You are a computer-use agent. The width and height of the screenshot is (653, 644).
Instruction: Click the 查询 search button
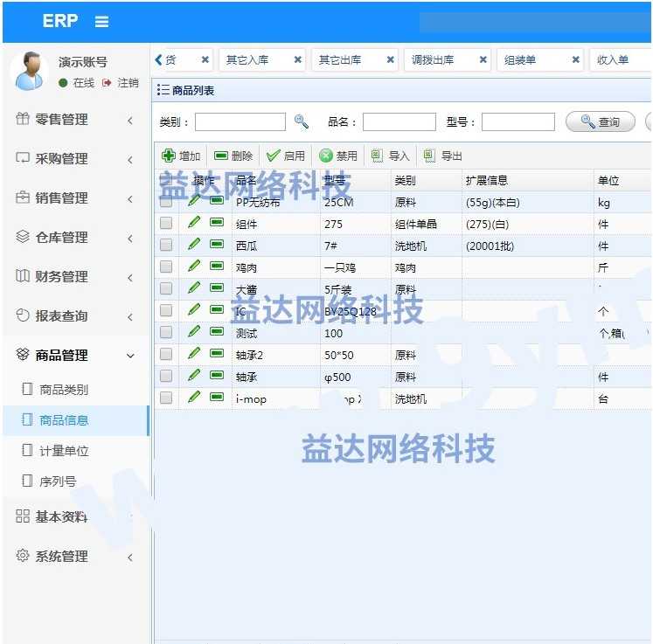tap(600, 122)
